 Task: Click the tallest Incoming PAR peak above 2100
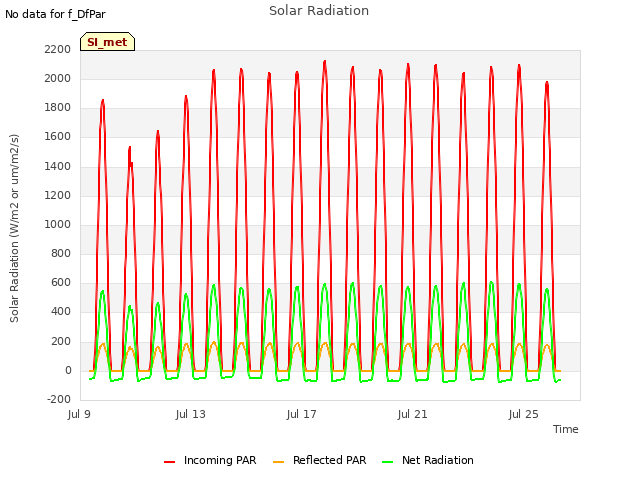click(325, 62)
